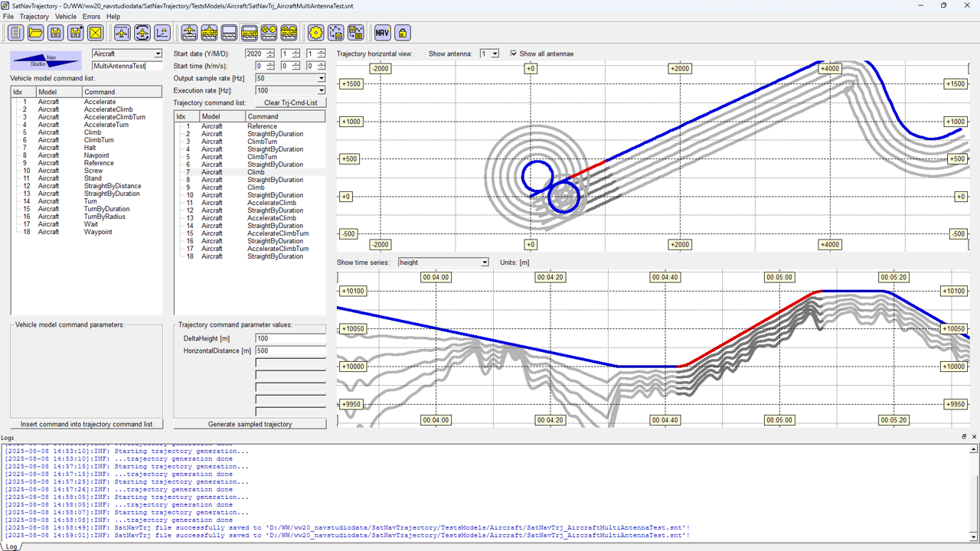Screen dimensions: 980x551
Task: Click the NAV toolbar icon
Action: pyautogui.click(x=382, y=32)
